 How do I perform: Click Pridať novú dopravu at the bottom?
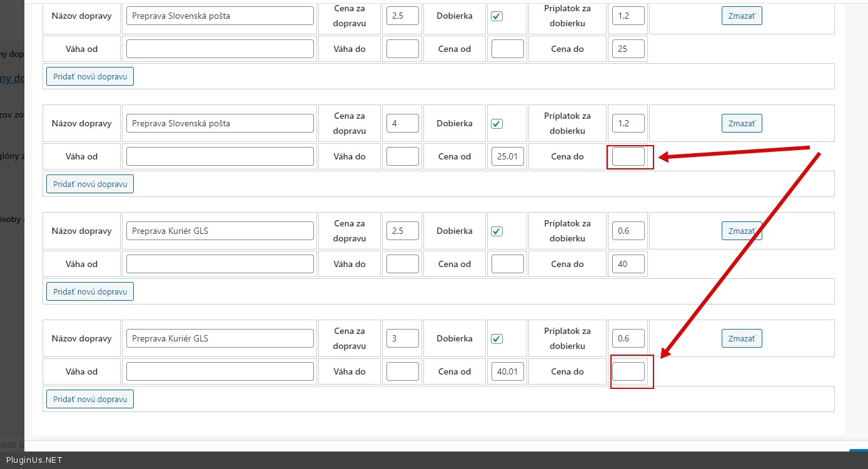pyautogui.click(x=90, y=399)
